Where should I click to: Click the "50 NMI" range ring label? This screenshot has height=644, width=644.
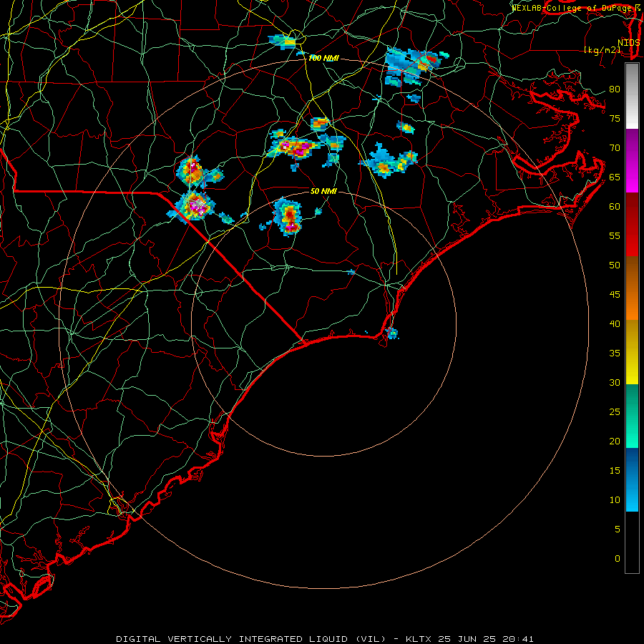(x=323, y=191)
